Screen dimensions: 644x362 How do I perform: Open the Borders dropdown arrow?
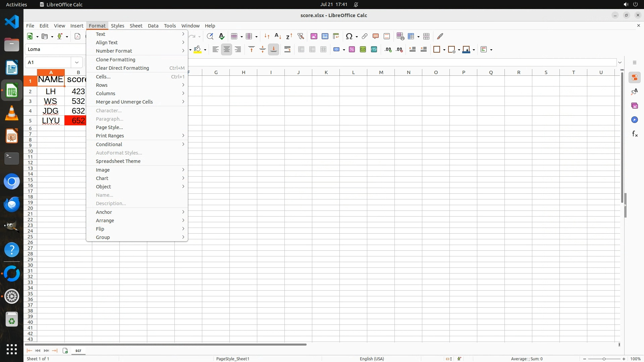pos(444,50)
